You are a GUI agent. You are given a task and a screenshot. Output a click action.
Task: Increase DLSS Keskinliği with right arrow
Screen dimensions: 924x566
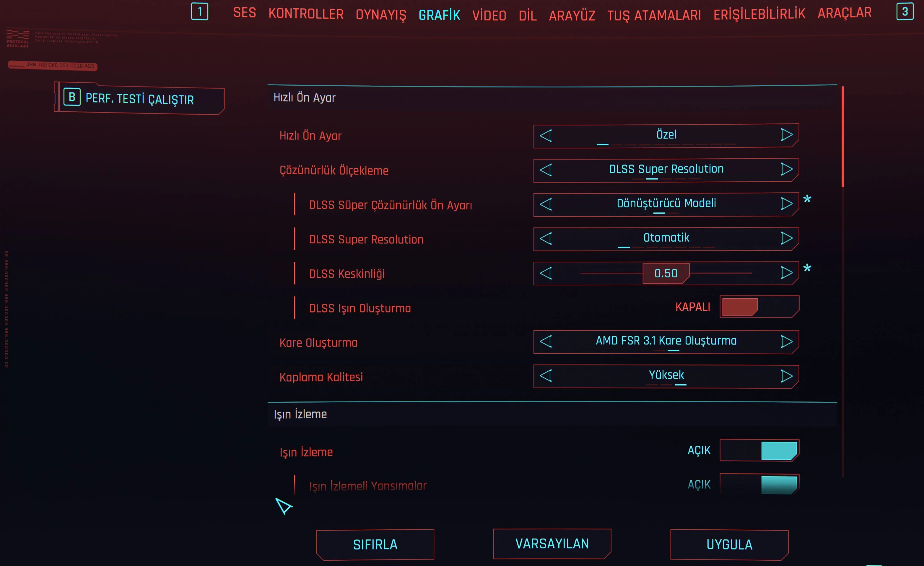(786, 273)
